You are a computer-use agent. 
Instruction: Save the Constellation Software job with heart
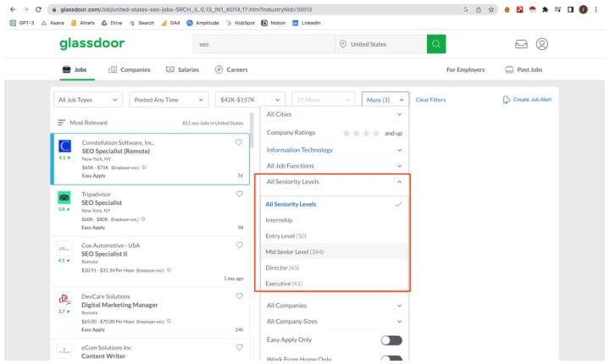point(239,142)
